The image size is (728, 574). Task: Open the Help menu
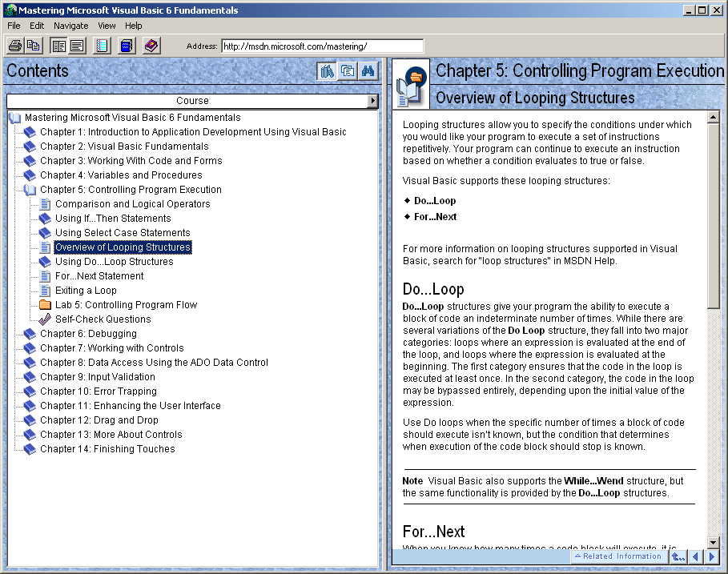click(x=133, y=26)
